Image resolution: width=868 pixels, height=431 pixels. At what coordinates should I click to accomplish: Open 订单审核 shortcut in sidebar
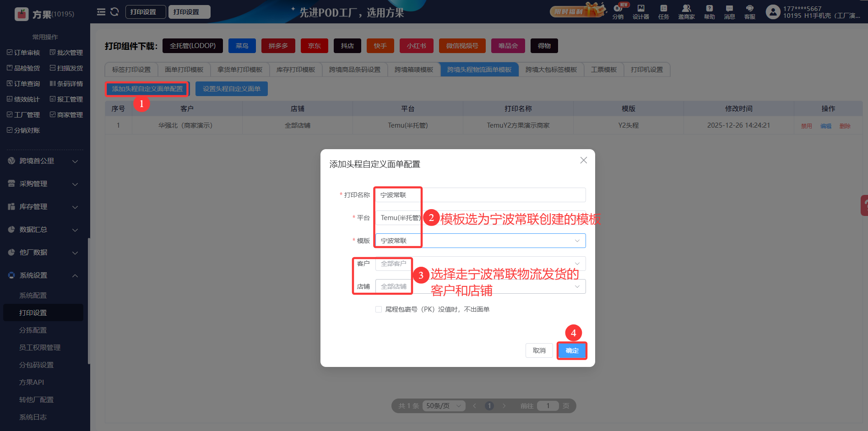[x=23, y=53]
